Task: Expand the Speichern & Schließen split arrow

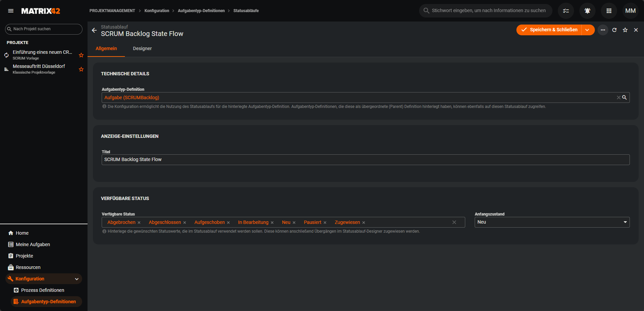Action: 587,30
